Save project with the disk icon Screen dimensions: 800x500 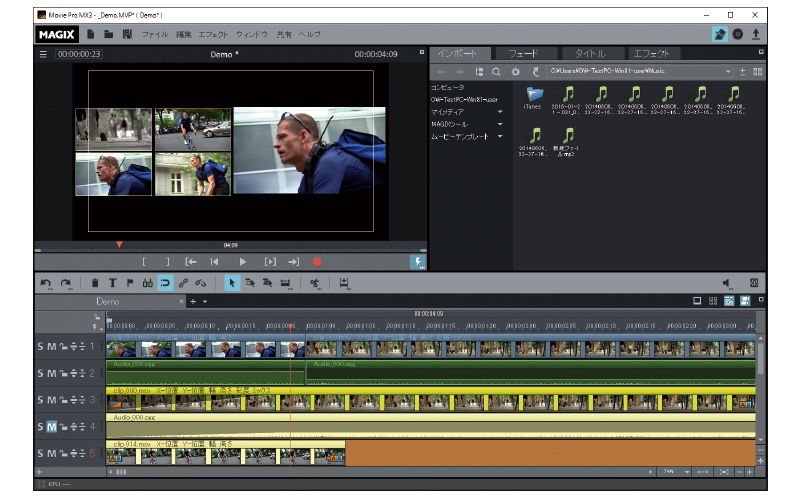click(127, 34)
